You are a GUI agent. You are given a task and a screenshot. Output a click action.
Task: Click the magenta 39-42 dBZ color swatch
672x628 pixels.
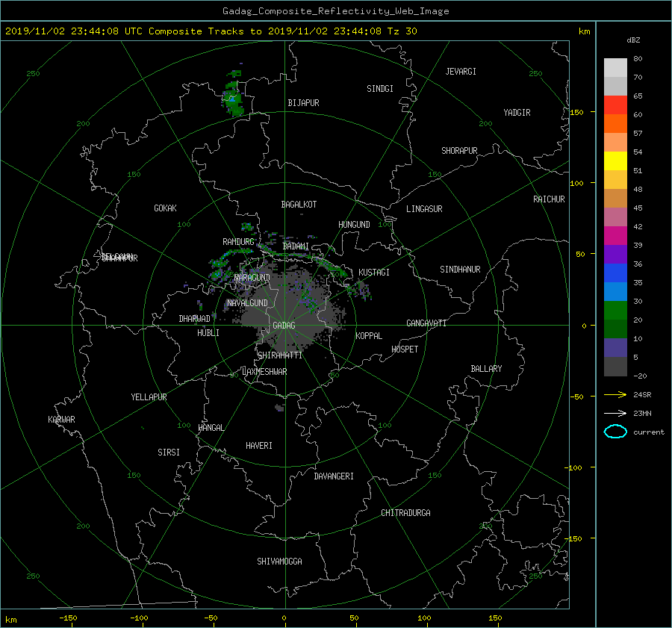coord(615,235)
